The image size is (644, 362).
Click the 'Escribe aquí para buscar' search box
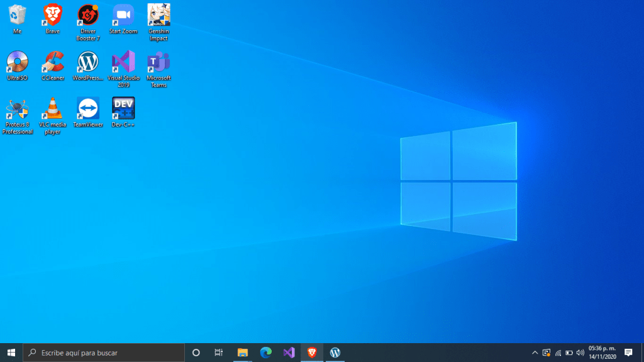pyautogui.click(x=104, y=353)
